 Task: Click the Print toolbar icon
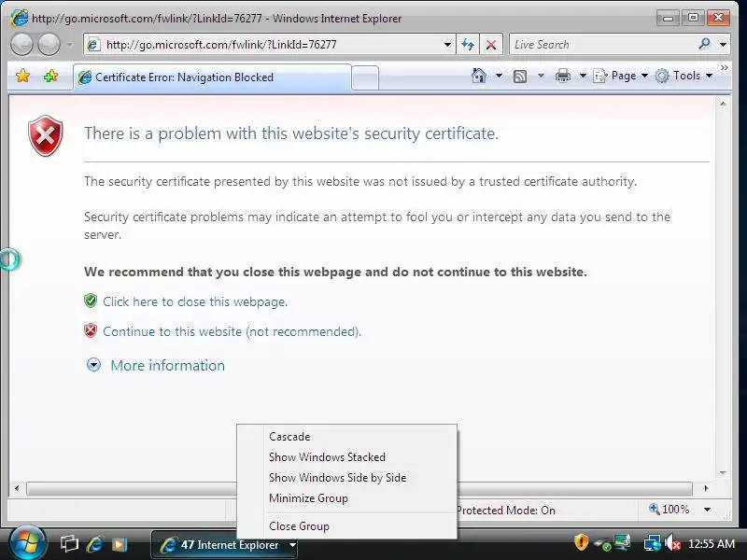pyautogui.click(x=563, y=76)
